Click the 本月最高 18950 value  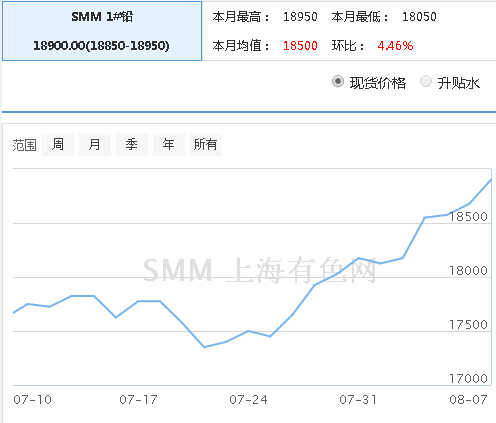[300, 17]
